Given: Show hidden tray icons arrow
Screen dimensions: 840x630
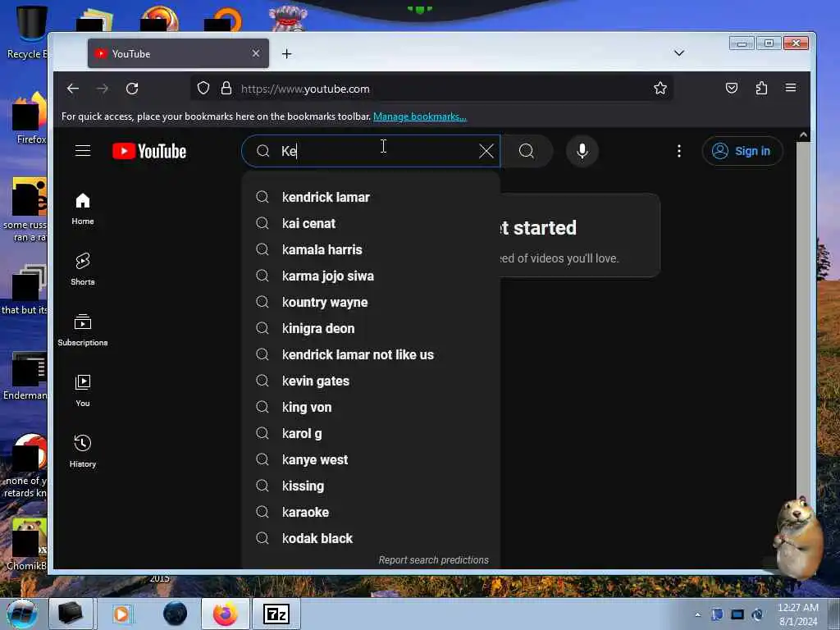Looking at the screenshot, I should (697, 614).
